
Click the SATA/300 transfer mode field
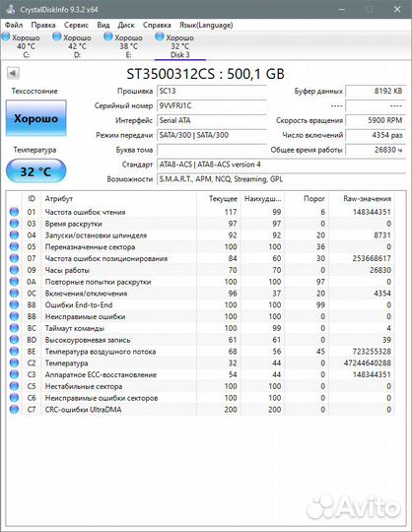tap(212, 135)
